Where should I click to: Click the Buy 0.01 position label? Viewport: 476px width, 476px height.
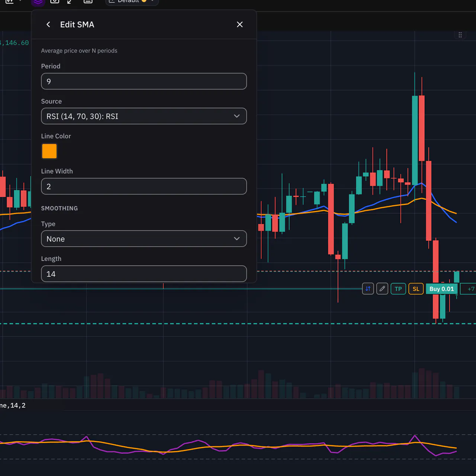442,289
